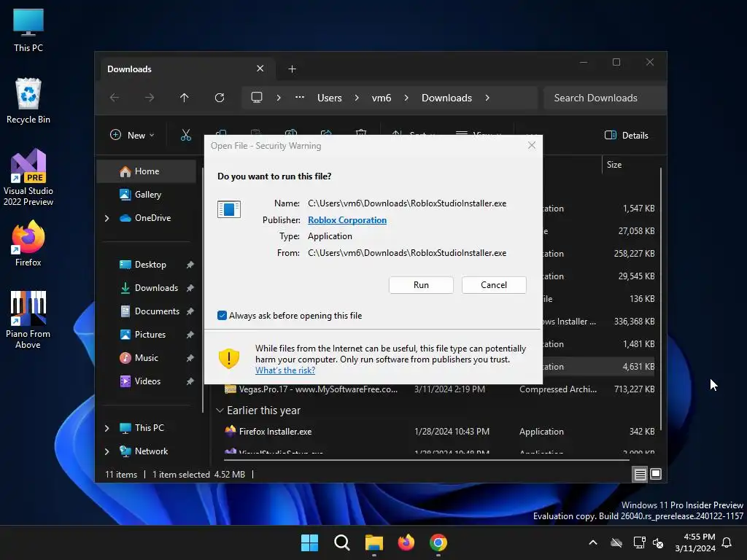The height and width of the screenshot is (560, 747).
Task: Open Piano From Above desktop shortcut
Action: tap(28, 320)
